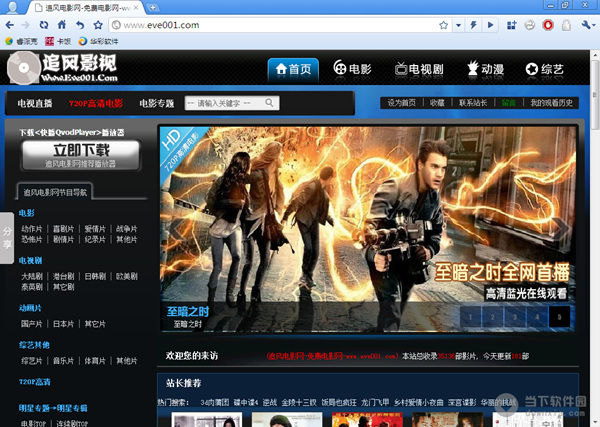Image resolution: width=600 pixels, height=427 pixels.
Task: Go to browser home page icon
Action: click(x=62, y=25)
